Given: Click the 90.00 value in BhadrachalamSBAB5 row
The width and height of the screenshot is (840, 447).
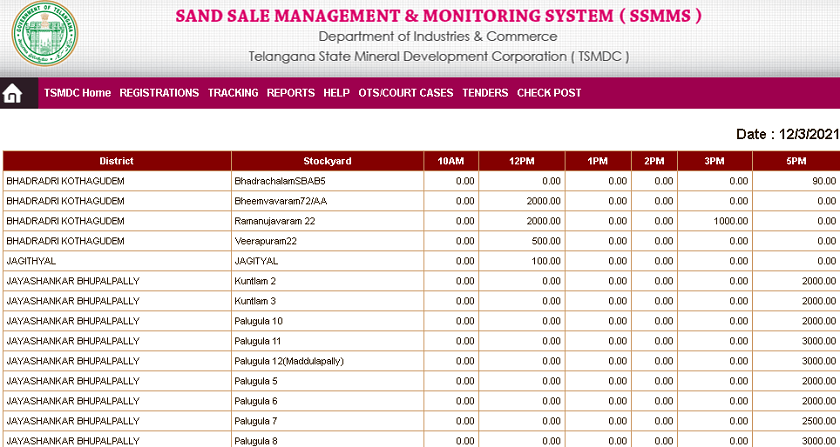Looking at the screenshot, I should pos(824,181).
